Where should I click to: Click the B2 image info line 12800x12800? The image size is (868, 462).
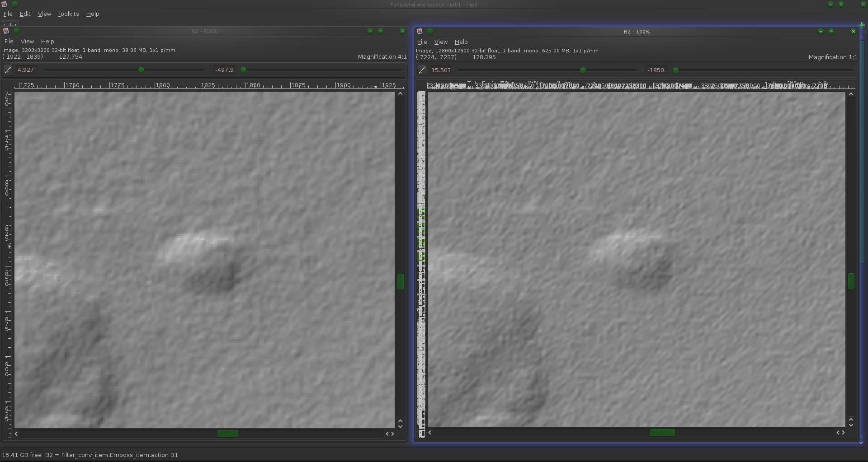[507, 51]
